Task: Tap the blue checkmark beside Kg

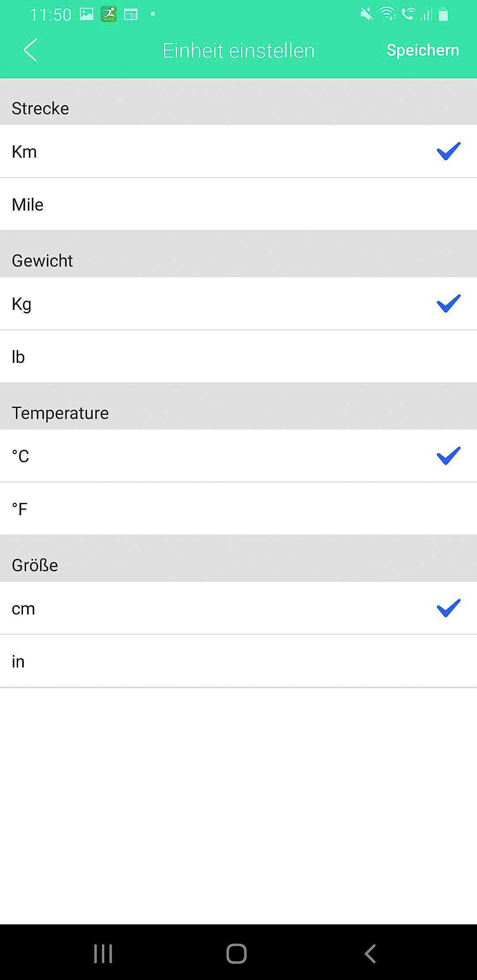Action: click(448, 304)
